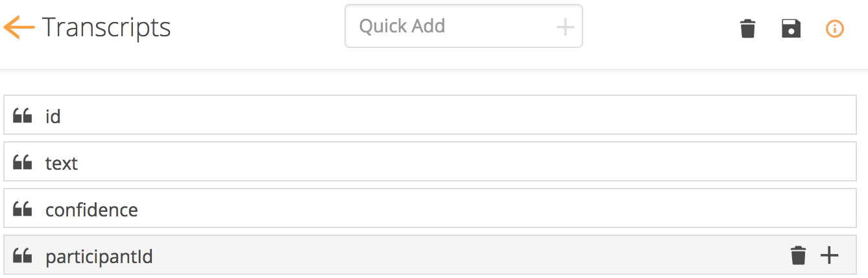868x278 pixels.
Task: Delete Transcripts using top trash icon
Action: pos(748,29)
